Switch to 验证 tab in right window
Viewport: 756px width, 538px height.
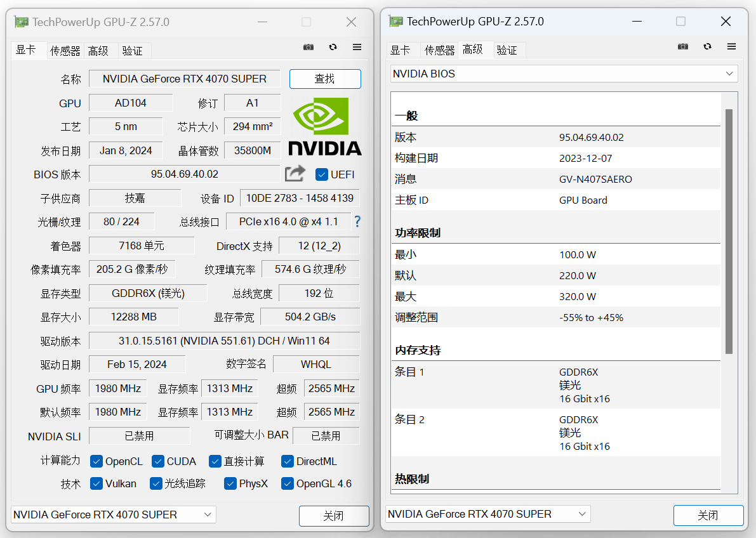tap(507, 50)
